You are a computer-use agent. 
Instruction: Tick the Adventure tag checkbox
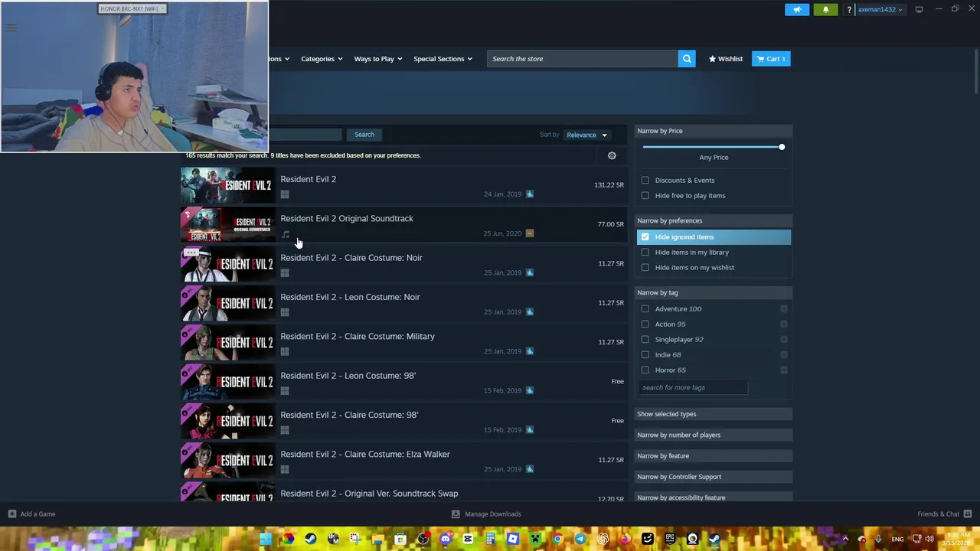(x=645, y=309)
